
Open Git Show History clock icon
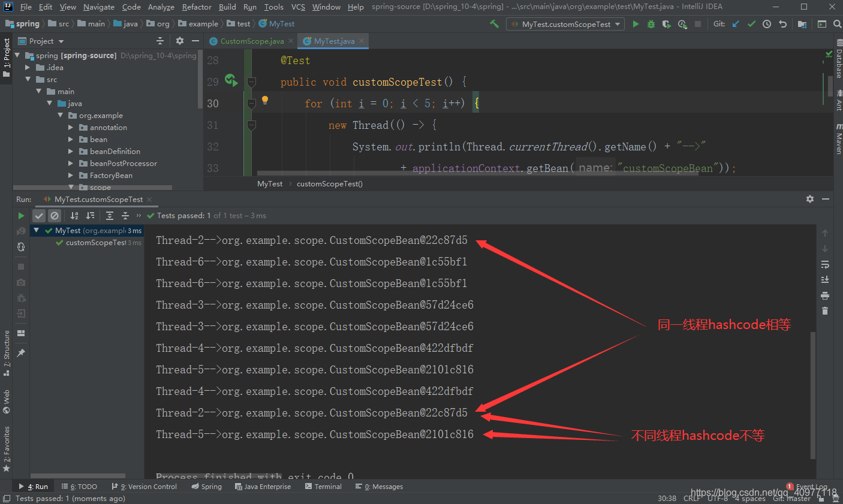[767, 24]
